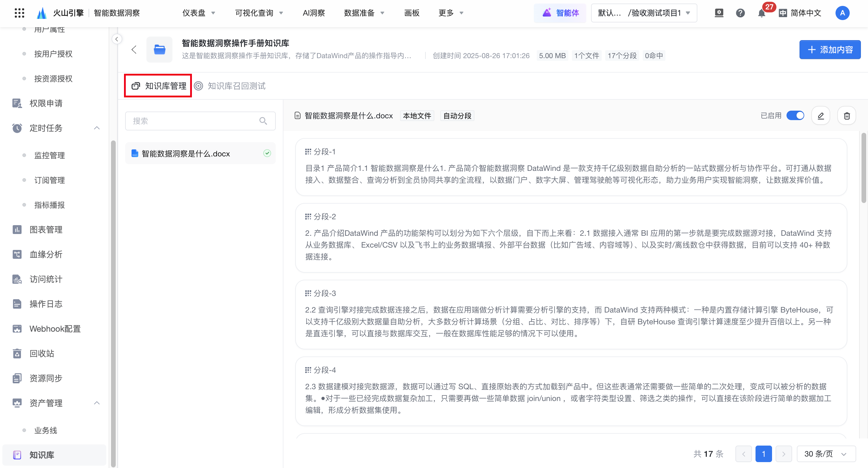
Task: Open the app grid launcher icon
Action: click(x=19, y=13)
